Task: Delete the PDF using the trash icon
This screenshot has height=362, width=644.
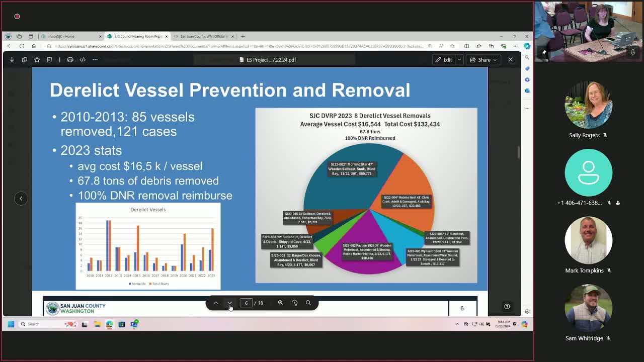Action: point(49,59)
